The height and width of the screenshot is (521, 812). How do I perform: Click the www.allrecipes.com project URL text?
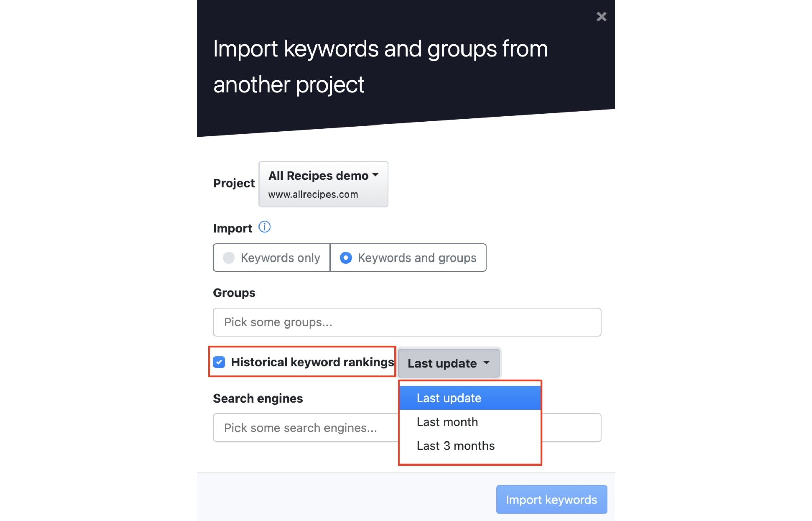(313, 195)
